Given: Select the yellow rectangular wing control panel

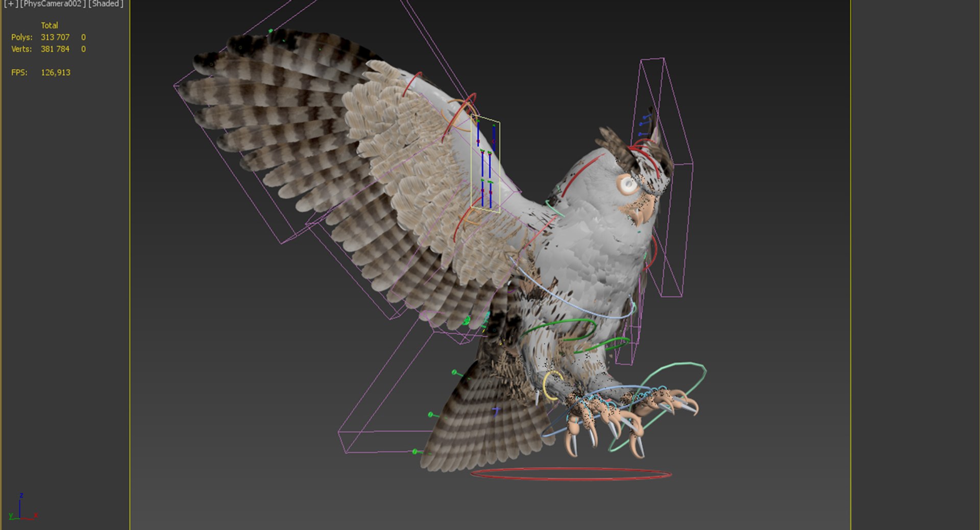Looking at the screenshot, I should pos(485,164).
